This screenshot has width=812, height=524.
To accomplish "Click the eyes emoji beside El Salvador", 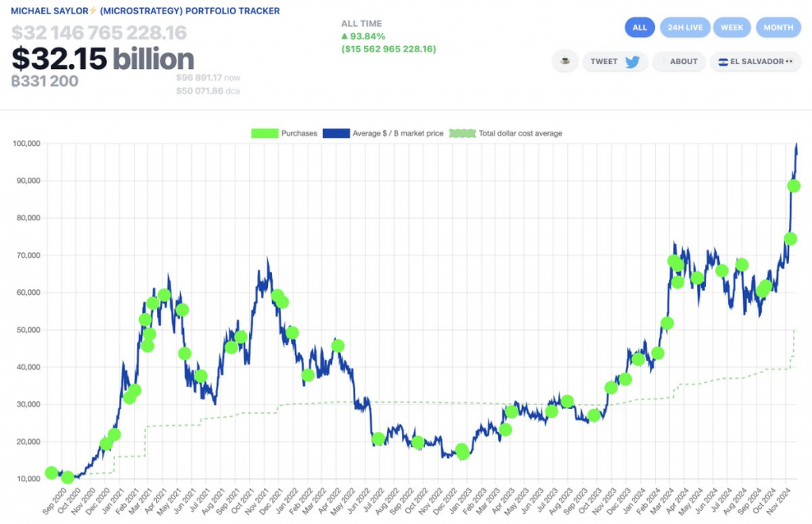I will (x=789, y=62).
